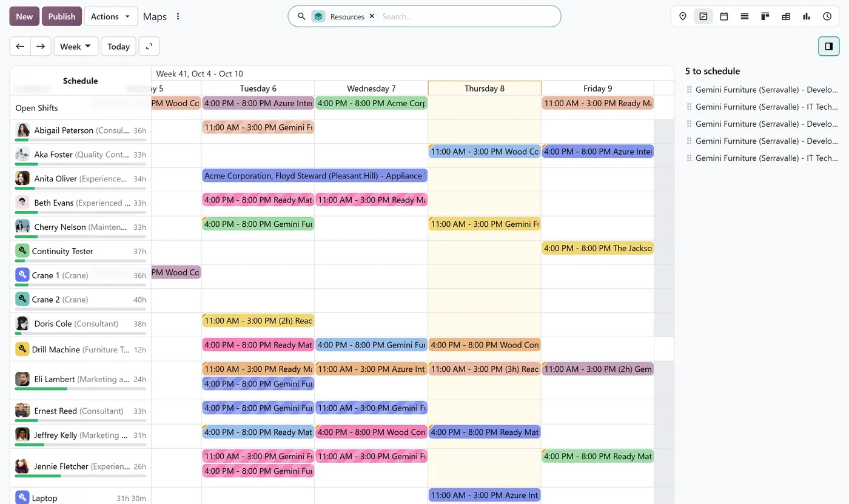Click Aka Foster's avatar
Viewport: 849px width, 504px height.
point(22,154)
